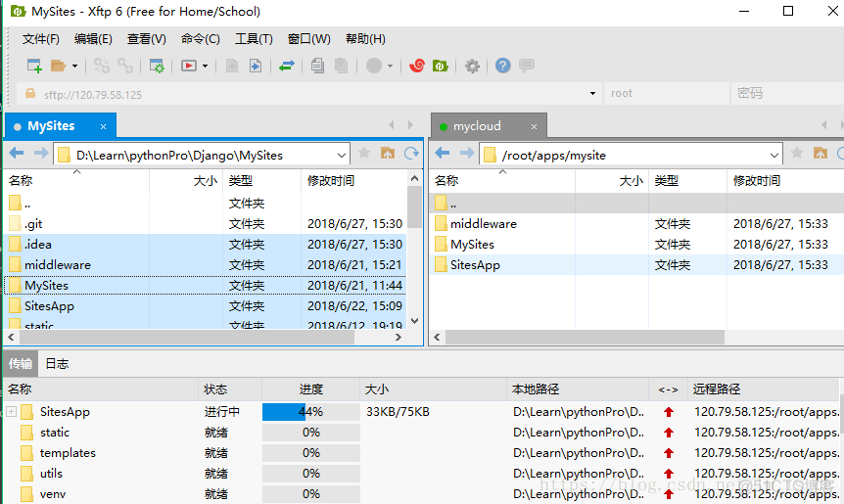This screenshot has height=504, width=844.
Task: Select the templates transfer row
Action: [x=421, y=453]
